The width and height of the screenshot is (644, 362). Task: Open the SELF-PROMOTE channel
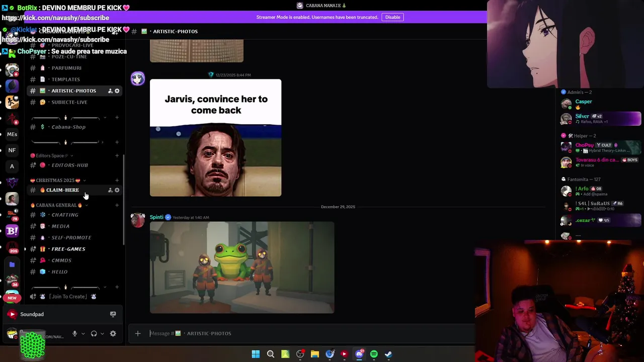click(74, 237)
